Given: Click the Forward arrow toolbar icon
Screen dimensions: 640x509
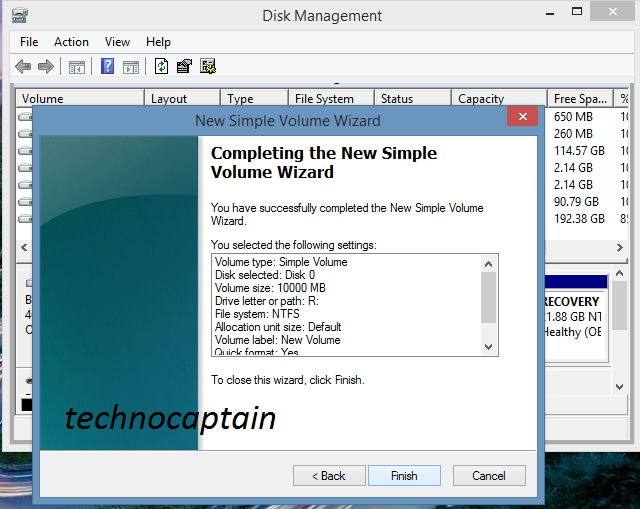Looking at the screenshot, I should pos(46,66).
